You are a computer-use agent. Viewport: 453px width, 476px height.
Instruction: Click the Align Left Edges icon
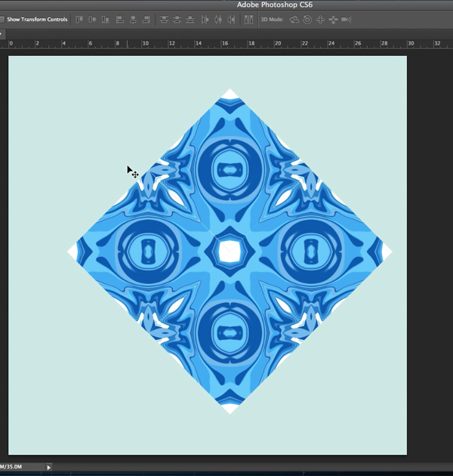(120, 20)
